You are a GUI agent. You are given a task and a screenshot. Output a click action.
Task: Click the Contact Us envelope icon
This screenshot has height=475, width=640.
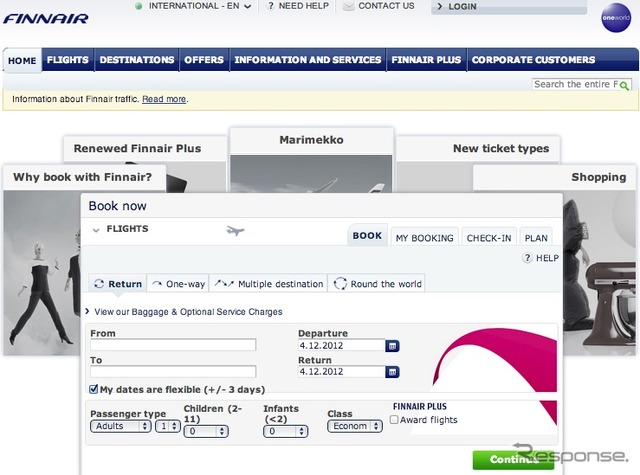(x=348, y=6)
